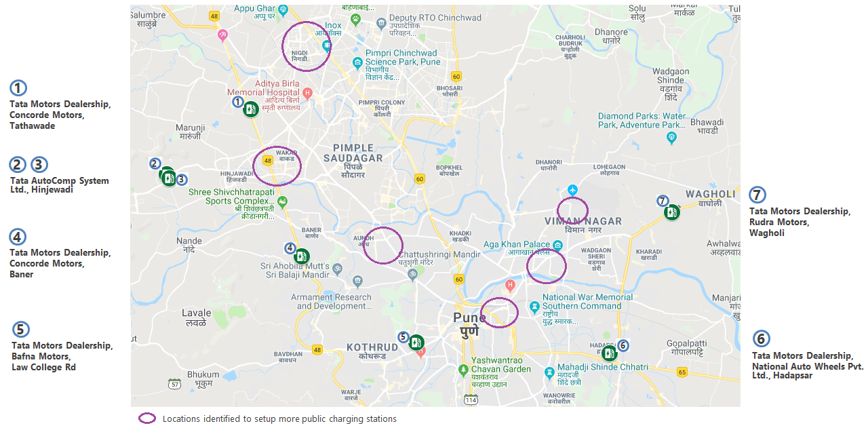The height and width of the screenshot is (430, 868).
Task: Open the Inox cinema map pin
Action: (327, 46)
